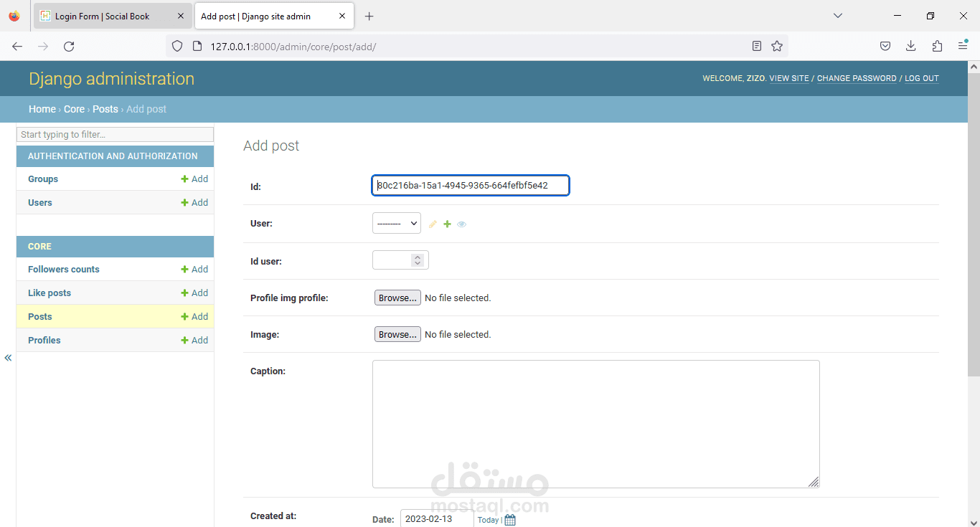Open extensions puzzle icon

(x=937, y=46)
